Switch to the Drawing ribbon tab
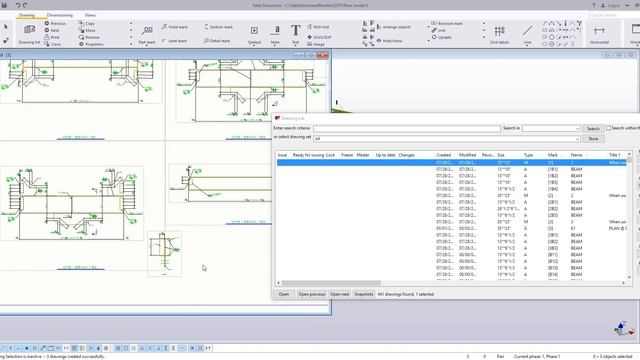This screenshot has height=360, width=640. tap(27, 15)
